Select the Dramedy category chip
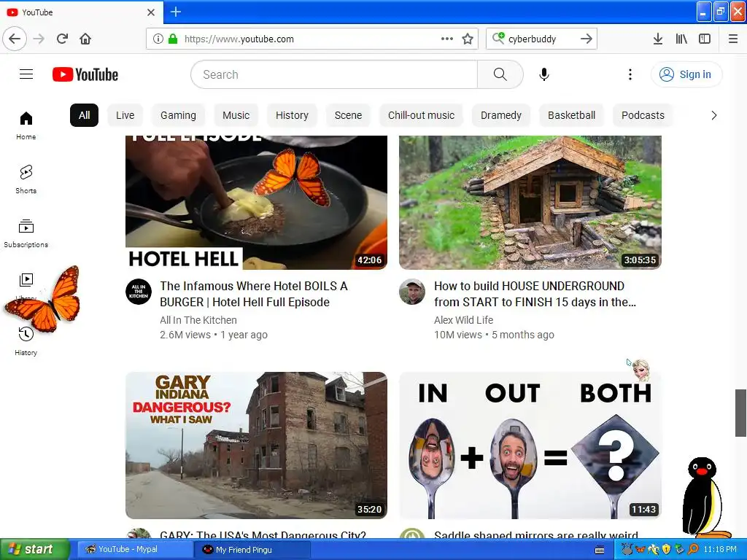This screenshot has height=560, width=747. coord(501,115)
